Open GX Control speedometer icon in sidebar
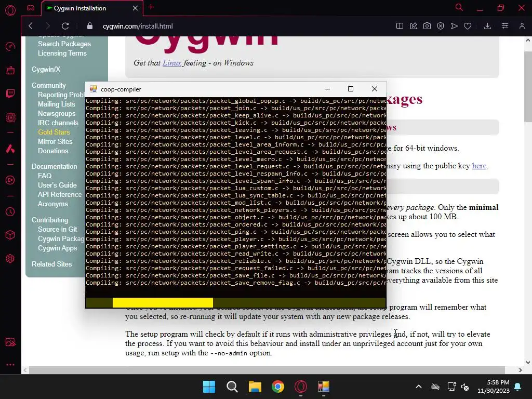Viewport: 532px width, 399px height. [x=10, y=46]
